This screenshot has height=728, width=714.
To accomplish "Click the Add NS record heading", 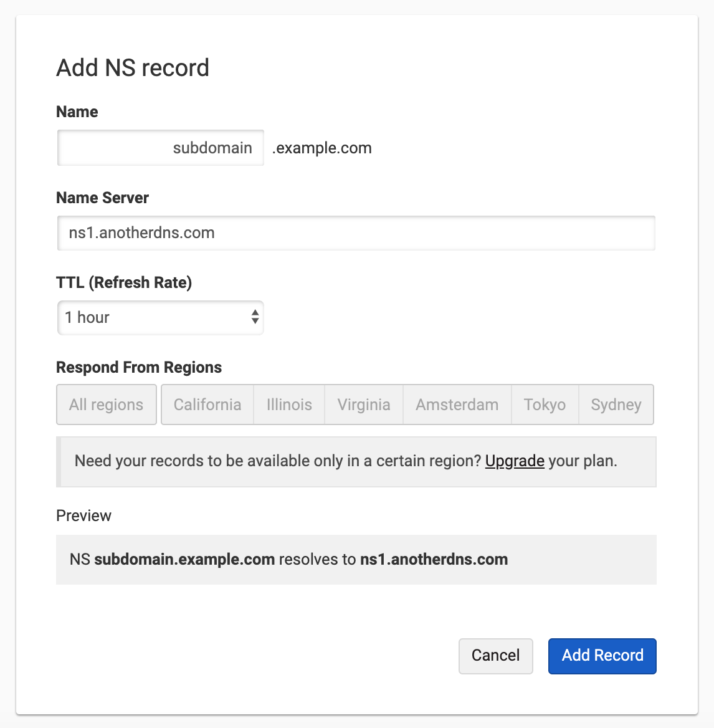I will click(132, 67).
